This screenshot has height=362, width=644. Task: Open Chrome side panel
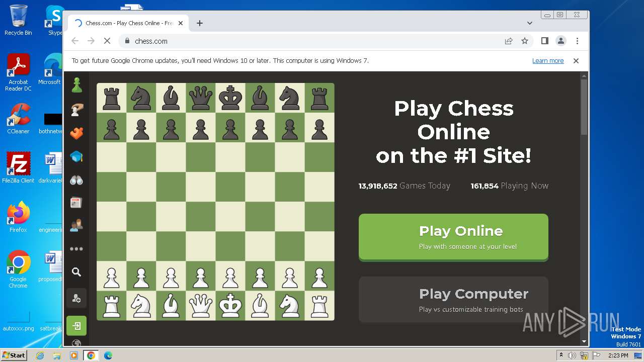[545, 41]
